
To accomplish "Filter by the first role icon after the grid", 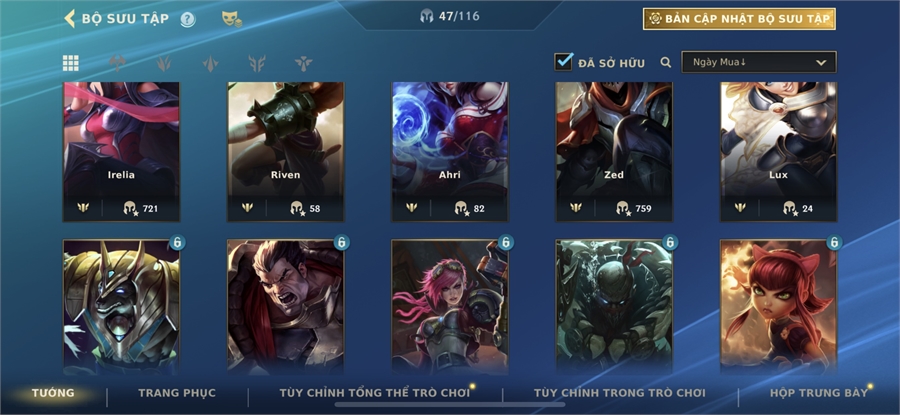I will 117,63.
